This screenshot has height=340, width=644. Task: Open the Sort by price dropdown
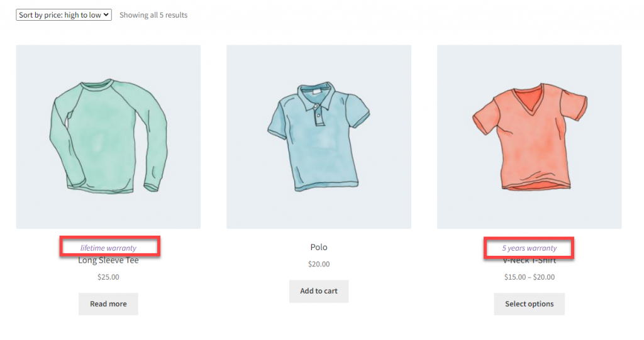pos(64,15)
